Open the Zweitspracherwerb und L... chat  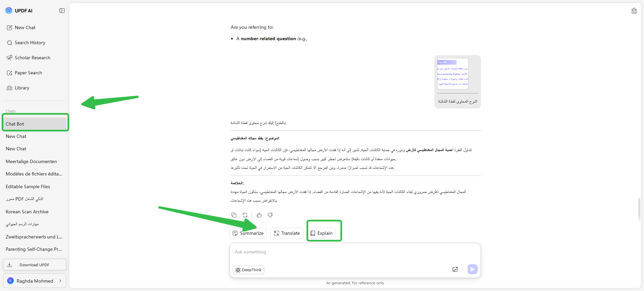point(35,237)
